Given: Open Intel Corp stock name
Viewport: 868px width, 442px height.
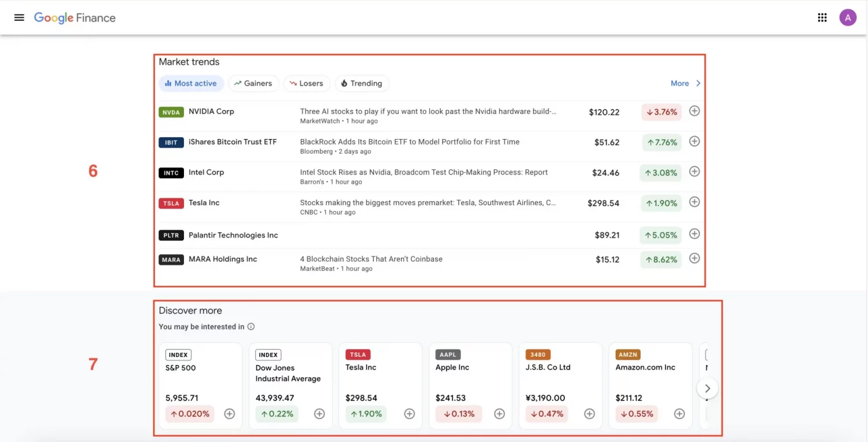Looking at the screenshot, I should 206,172.
